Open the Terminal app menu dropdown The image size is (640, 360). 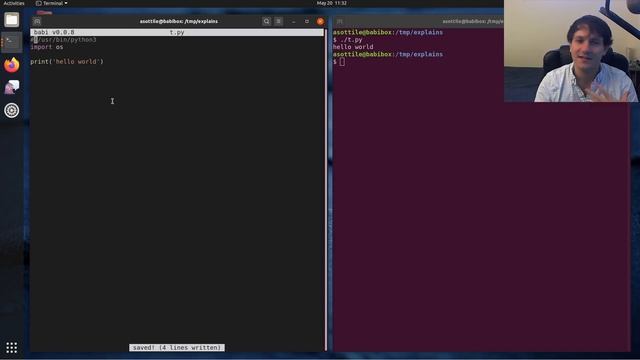click(52, 3)
